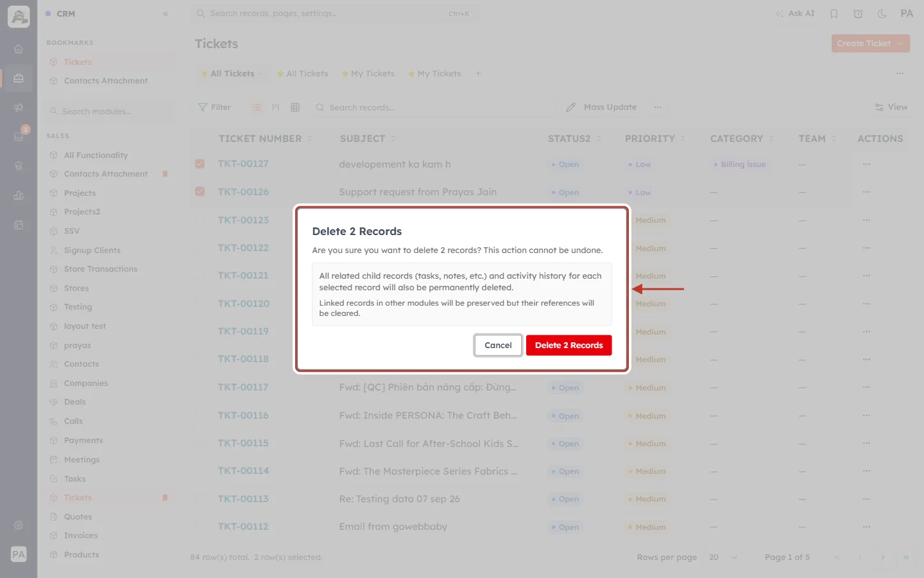Click the bookmark icon in top bar
This screenshot has width=924, height=578.
(834, 13)
